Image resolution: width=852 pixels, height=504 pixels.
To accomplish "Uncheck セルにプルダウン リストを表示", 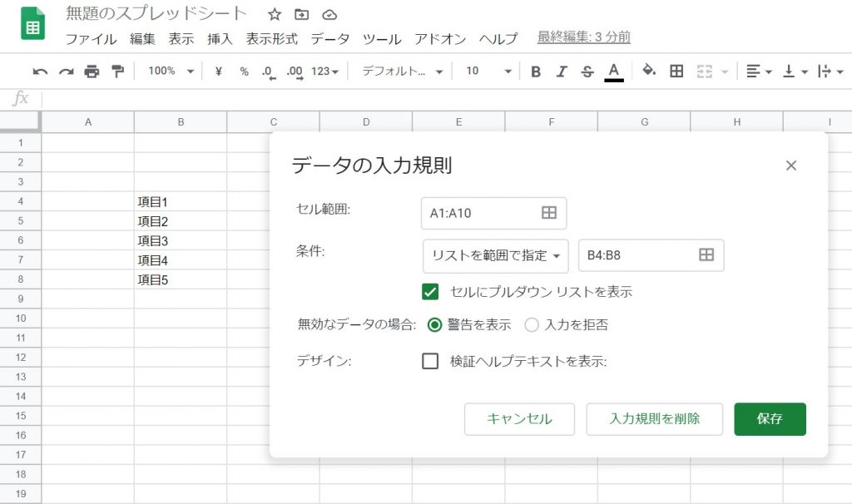I will [430, 292].
